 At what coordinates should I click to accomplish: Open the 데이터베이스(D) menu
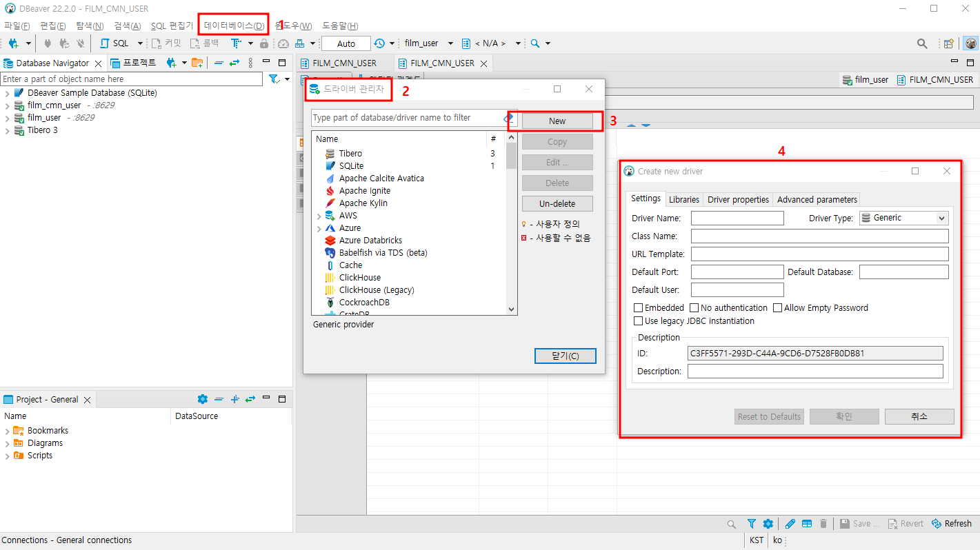click(234, 26)
